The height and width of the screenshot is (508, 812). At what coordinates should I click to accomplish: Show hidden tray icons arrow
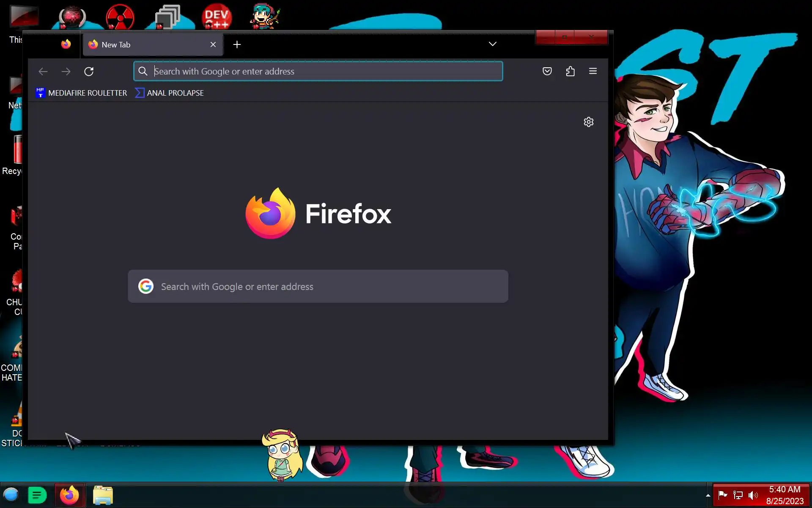tap(708, 495)
